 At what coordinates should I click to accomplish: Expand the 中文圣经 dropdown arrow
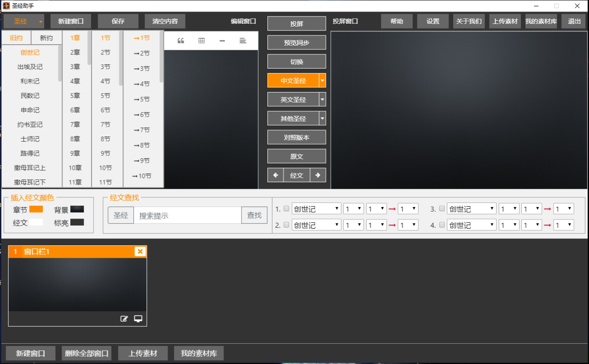(323, 81)
